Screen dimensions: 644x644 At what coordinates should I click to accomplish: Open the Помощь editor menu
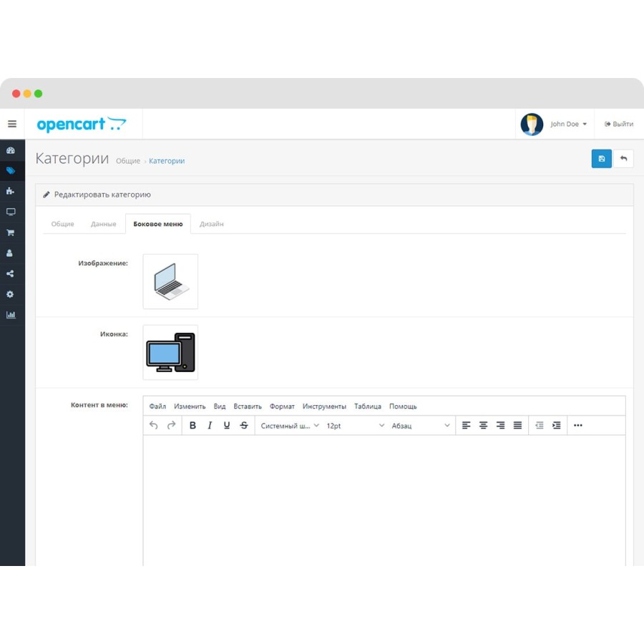[x=403, y=406]
